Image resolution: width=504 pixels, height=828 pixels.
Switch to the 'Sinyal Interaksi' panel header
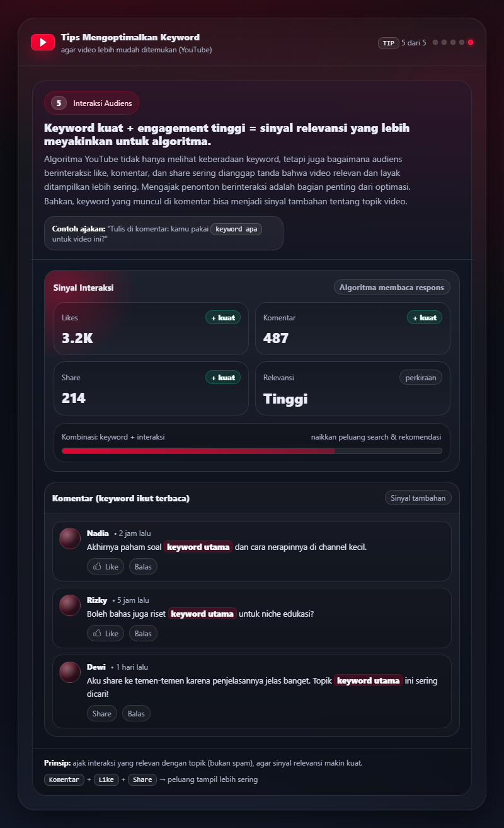[x=81, y=288]
